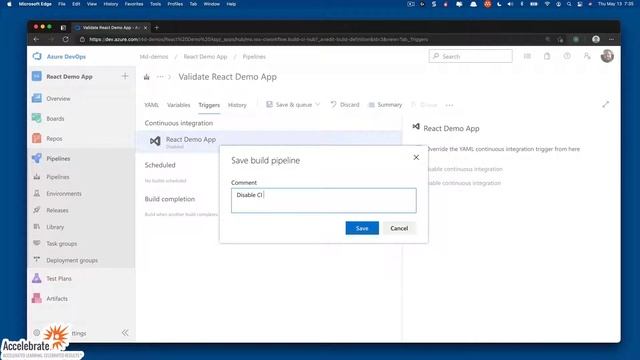
Task: Close the Save build pipeline dialog
Action: pos(416,157)
